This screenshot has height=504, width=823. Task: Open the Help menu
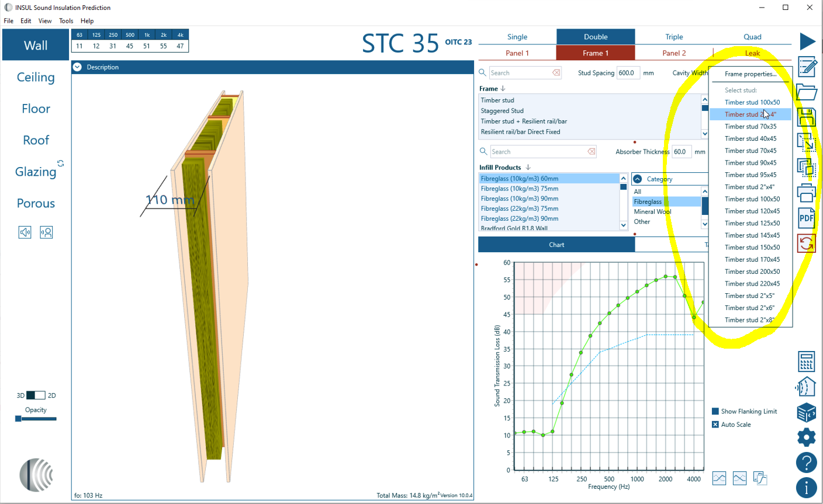(87, 20)
